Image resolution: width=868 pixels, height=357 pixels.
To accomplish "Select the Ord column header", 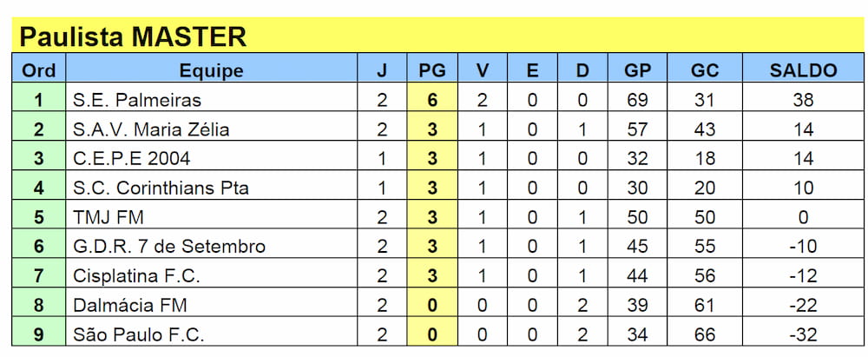I will pos(38,70).
